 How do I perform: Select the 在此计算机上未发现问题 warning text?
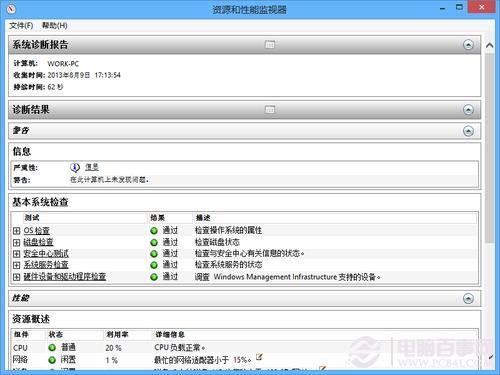[109, 180]
